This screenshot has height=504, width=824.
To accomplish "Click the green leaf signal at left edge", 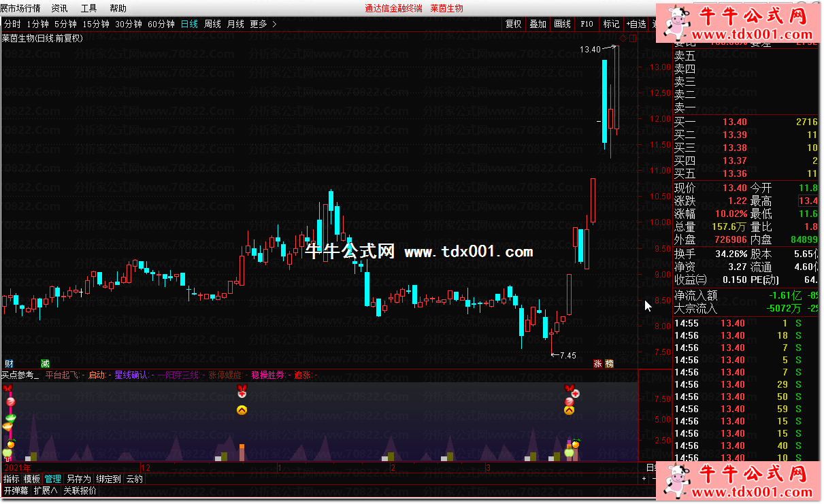I will [x=10, y=418].
